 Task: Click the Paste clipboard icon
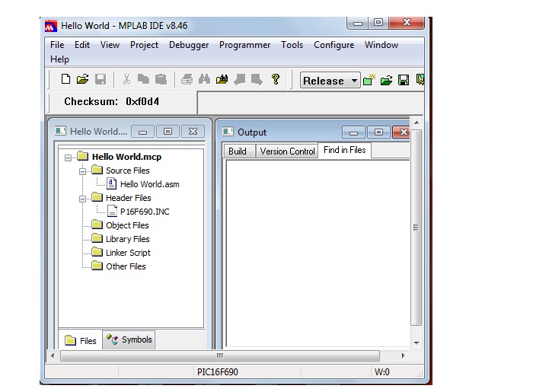pos(161,79)
